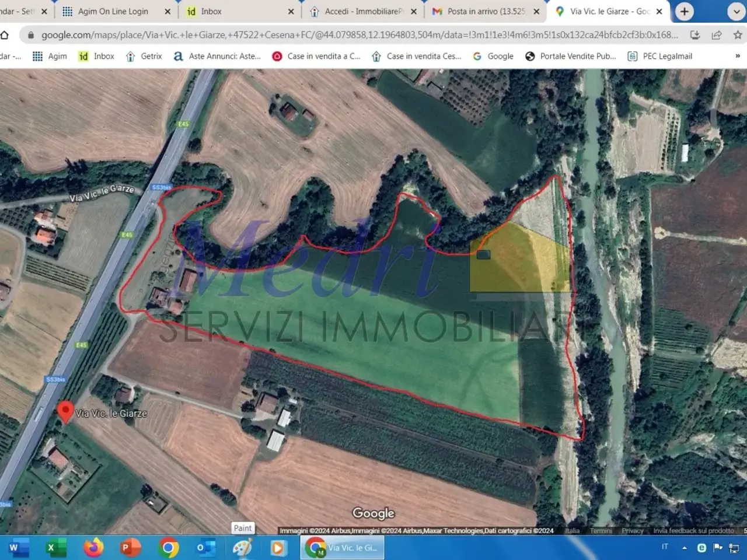Switch to the Posta in arrivo Gmail tab
This screenshot has width=747, height=560.
[x=486, y=11]
